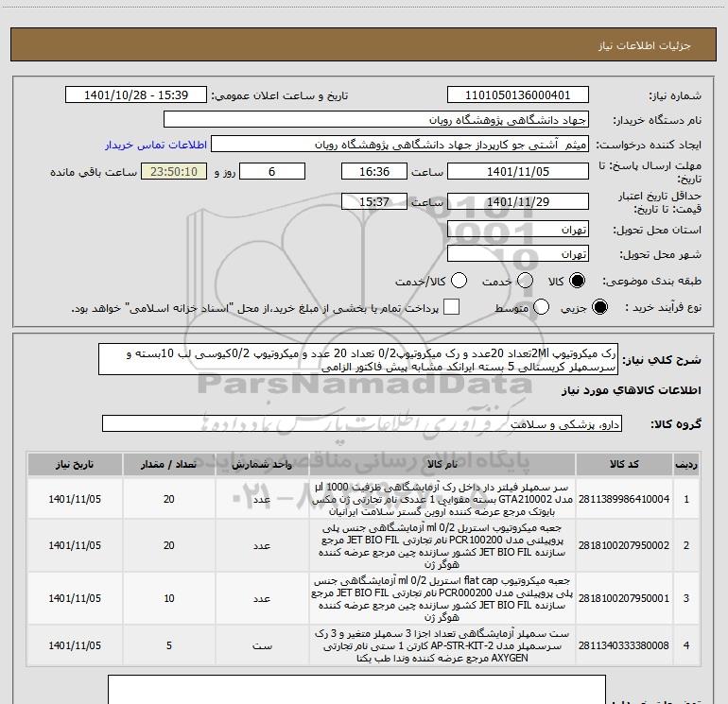The image size is (728, 704).
Task: Click the remaining time 23:50:10 field
Action: pyautogui.click(x=174, y=171)
